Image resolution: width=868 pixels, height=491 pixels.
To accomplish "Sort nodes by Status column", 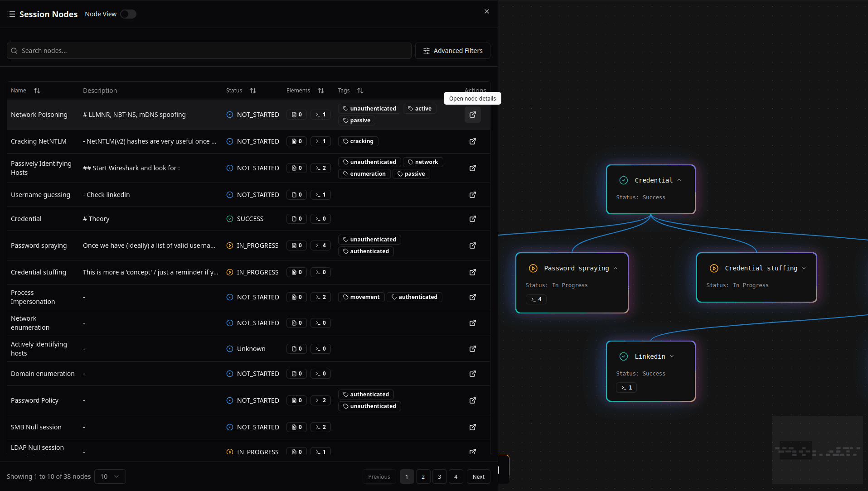I will (x=253, y=91).
